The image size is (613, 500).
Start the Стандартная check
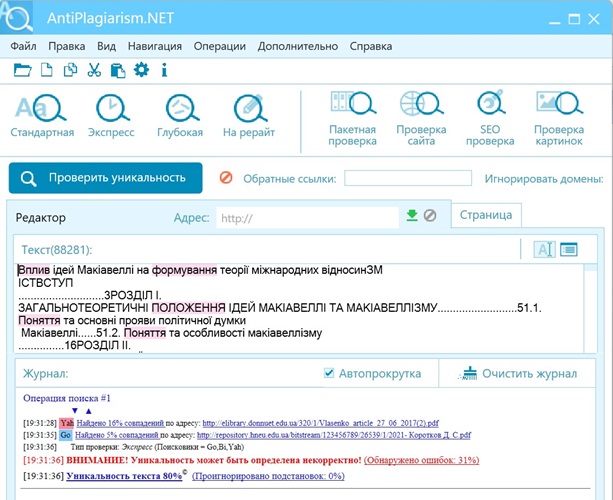click(x=42, y=116)
